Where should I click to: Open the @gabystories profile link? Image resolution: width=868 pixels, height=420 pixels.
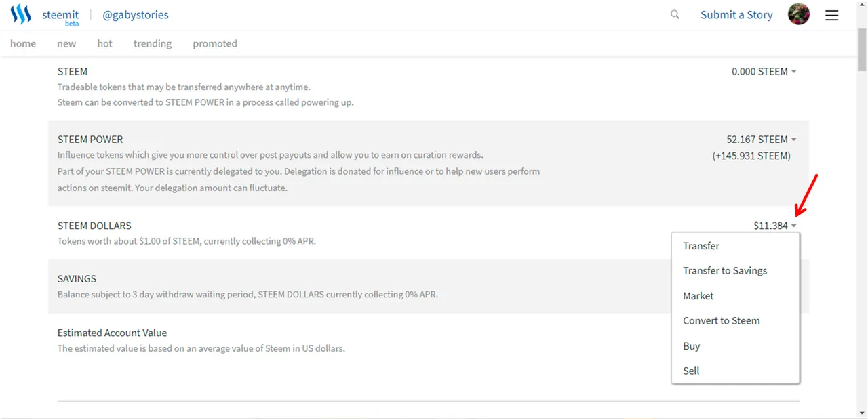(136, 15)
